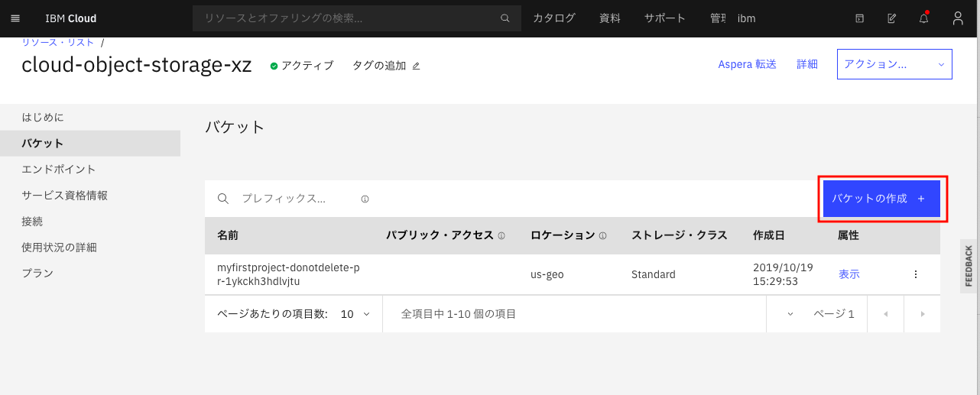Click the cloud-object-storage-xz title
This screenshot has height=395, width=980.
[137, 66]
